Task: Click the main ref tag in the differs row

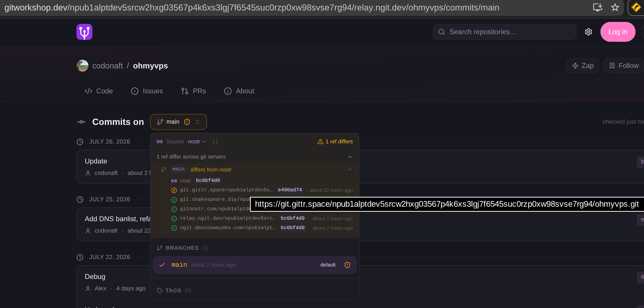Action: [178, 169]
